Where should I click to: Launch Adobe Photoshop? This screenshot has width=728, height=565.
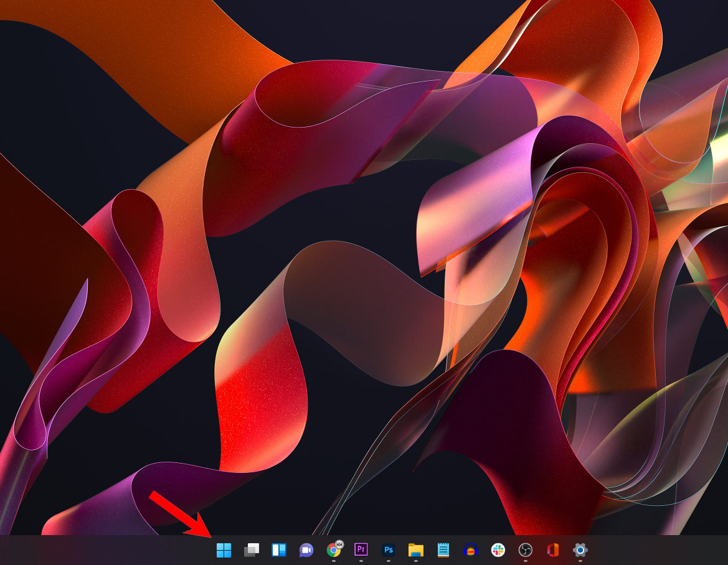click(x=387, y=550)
